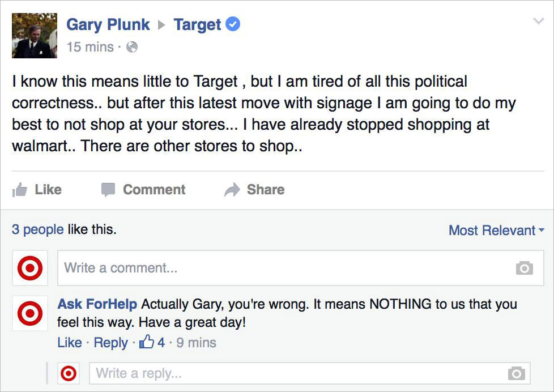Expand the post options chevron
The image size is (554, 392).
(539, 21)
